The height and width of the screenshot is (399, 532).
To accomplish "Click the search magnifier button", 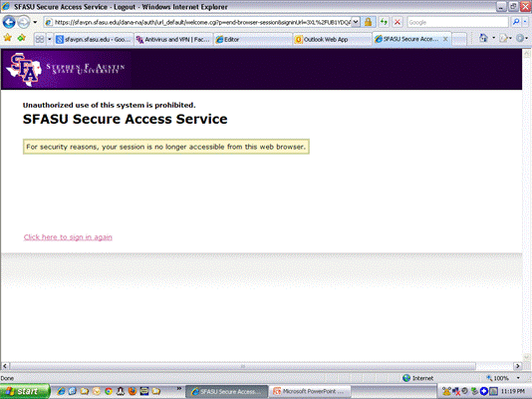I will [x=516, y=22].
